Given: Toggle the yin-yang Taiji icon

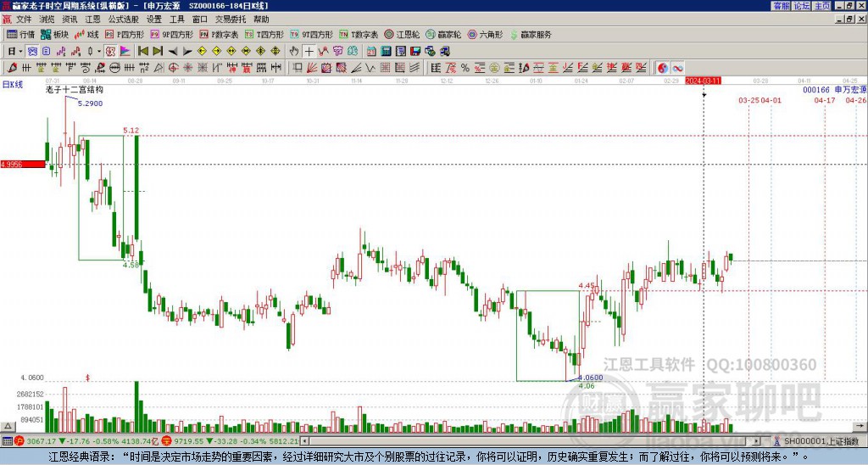Looking at the screenshot, I should (x=663, y=68).
